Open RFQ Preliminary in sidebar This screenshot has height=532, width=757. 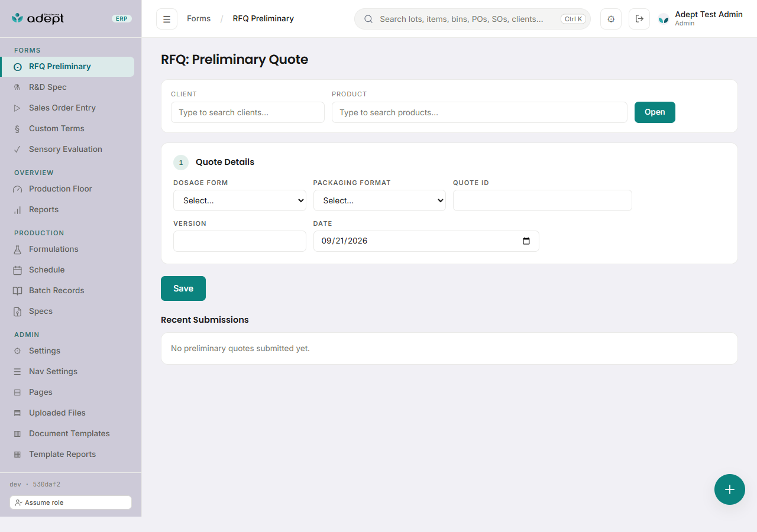pyautogui.click(x=67, y=67)
